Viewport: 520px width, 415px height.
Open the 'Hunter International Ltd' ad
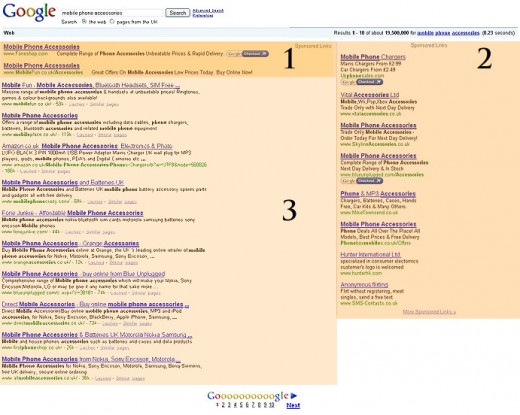pos(370,254)
